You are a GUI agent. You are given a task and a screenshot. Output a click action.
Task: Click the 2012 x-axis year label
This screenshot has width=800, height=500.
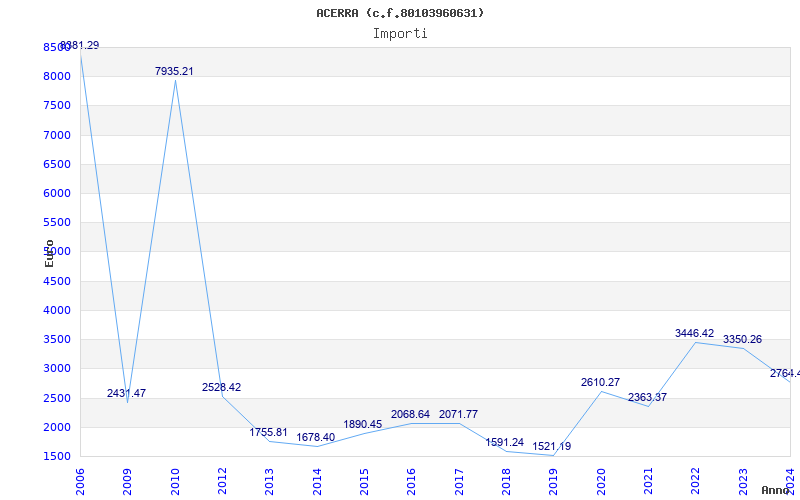coord(222,482)
